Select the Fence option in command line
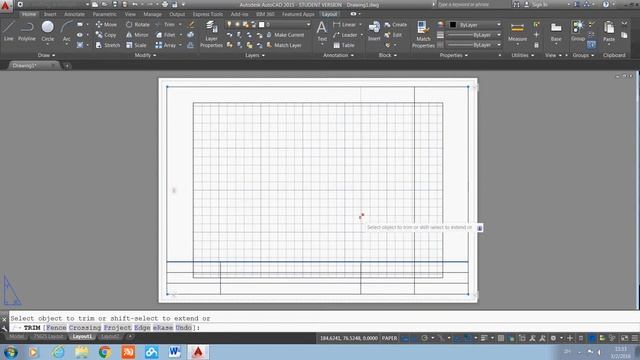The height and width of the screenshot is (360, 640). click(x=56, y=328)
